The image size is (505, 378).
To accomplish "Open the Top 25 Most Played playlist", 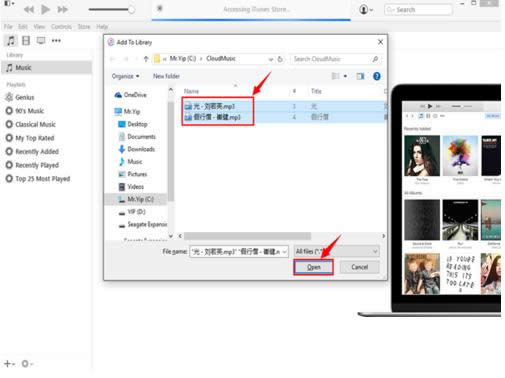I will tap(38, 179).
